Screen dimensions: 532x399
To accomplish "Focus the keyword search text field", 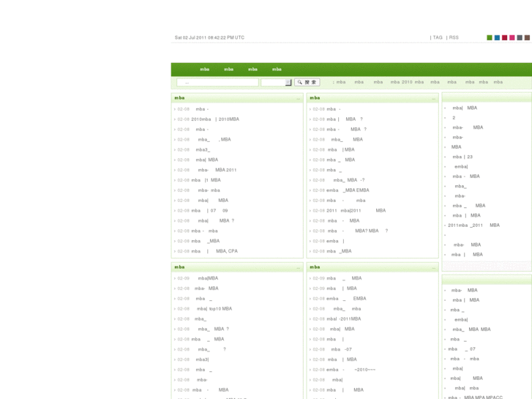I will point(217,82).
